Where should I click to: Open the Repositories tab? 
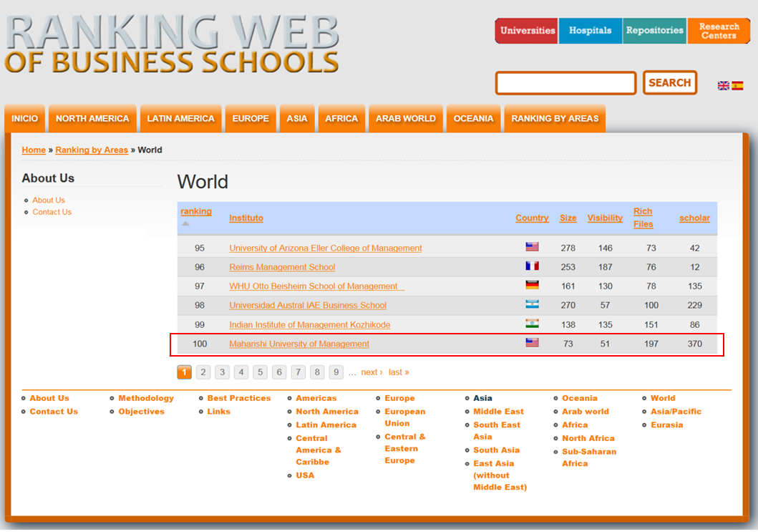point(654,31)
